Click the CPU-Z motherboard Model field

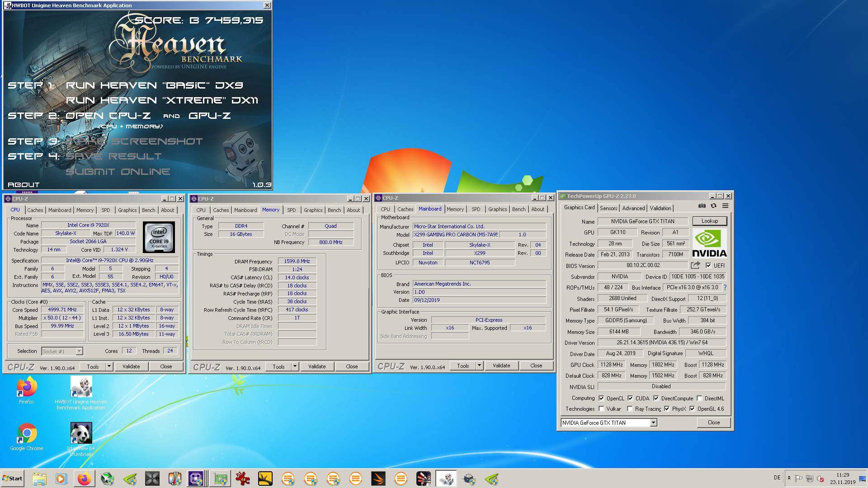(455, 235)
